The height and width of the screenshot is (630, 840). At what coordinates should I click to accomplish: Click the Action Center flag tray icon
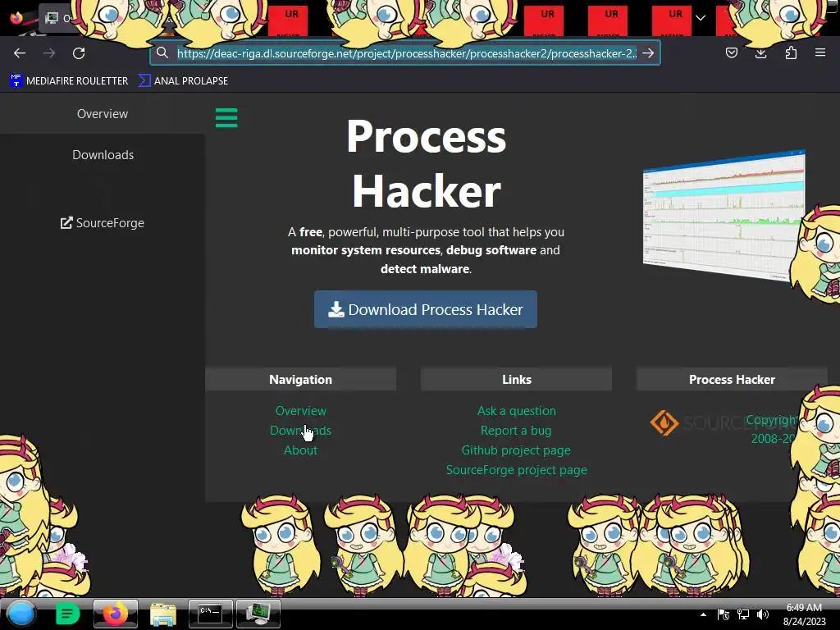coord(723,614)
